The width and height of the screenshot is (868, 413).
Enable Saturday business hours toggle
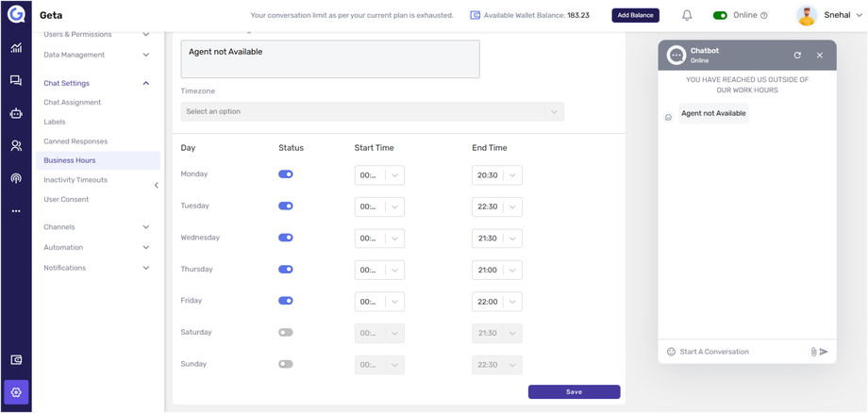click(x=286, y=332)
